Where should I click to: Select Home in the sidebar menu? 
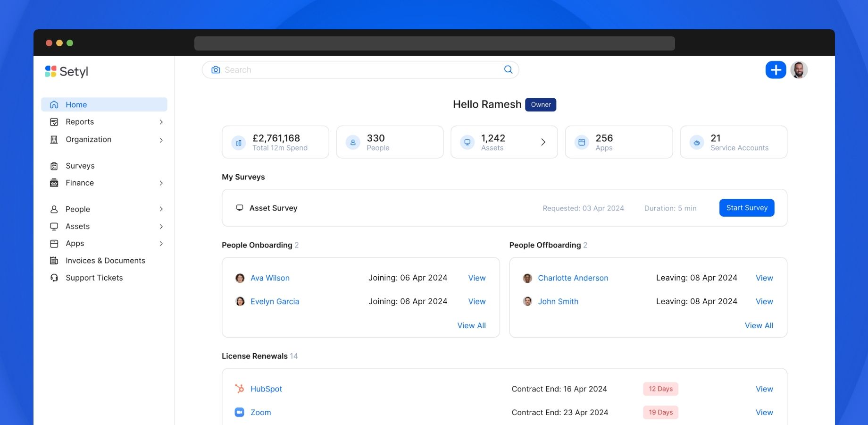click(x=104, y=104)
